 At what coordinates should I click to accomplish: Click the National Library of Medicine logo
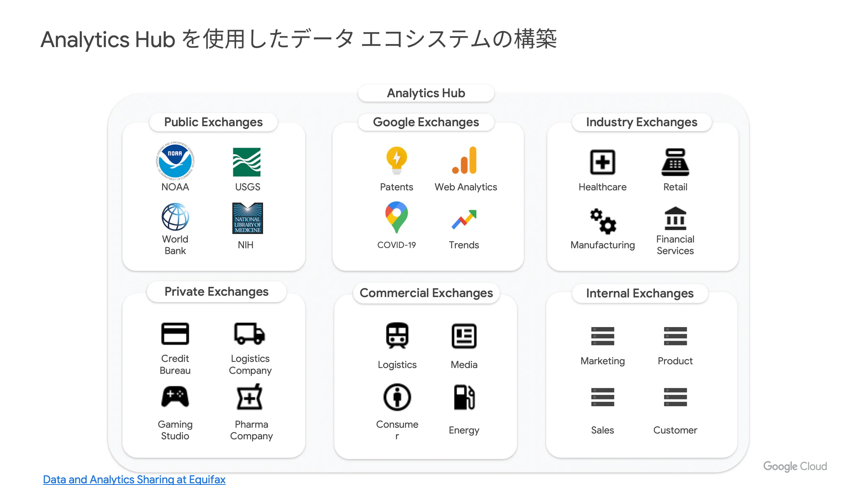click(247, 218)
